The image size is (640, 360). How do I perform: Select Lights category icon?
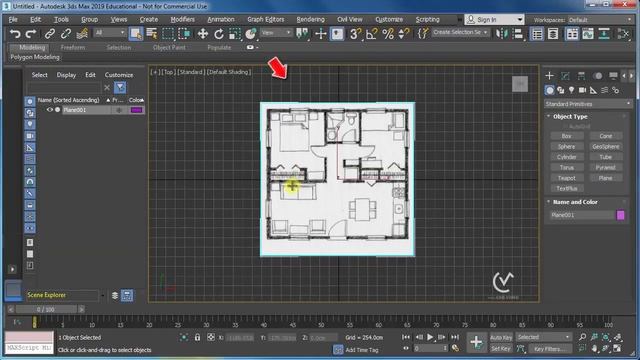click(571, 90)
